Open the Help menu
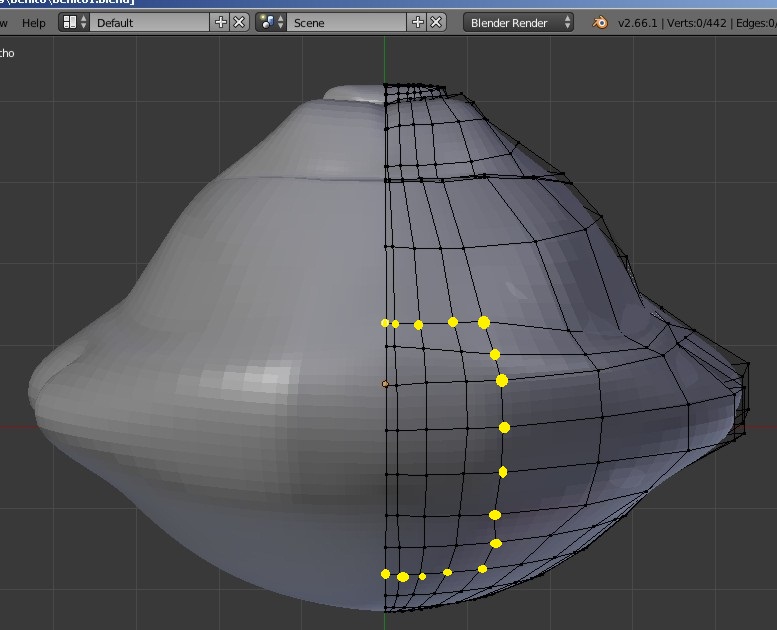Screen dimensions: 777x630 (33, 22)
